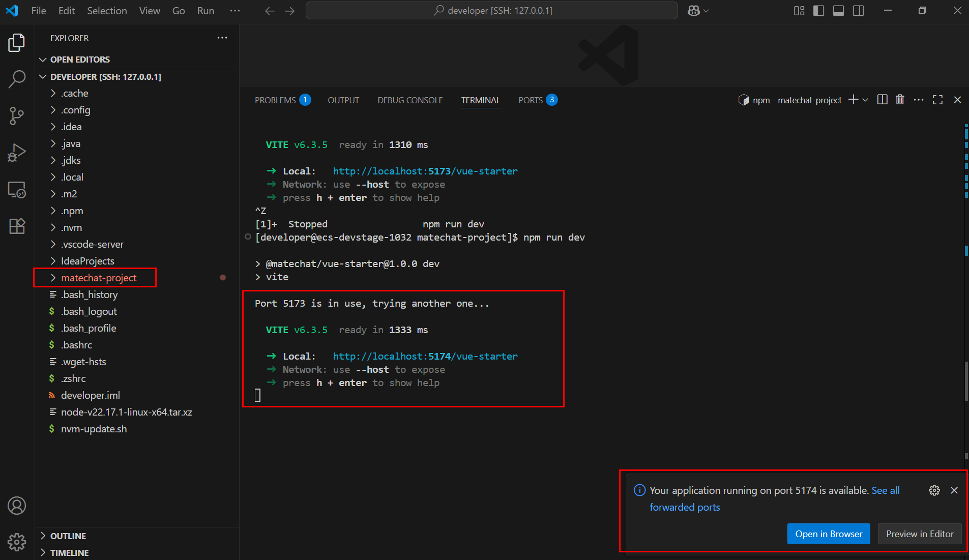Open localhost:5173/vue-starter link in terminal

click(425, 171)
